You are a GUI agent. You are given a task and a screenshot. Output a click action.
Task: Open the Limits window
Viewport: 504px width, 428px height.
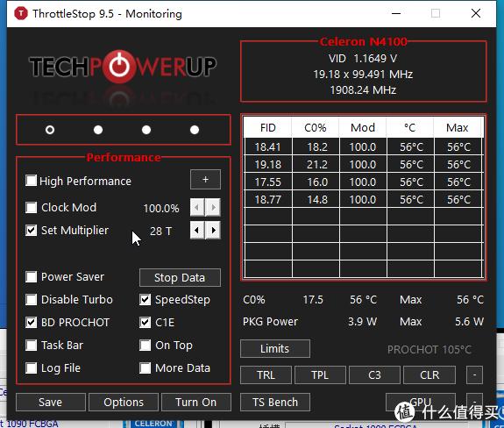pyautogui.click(x=275, y=348)
